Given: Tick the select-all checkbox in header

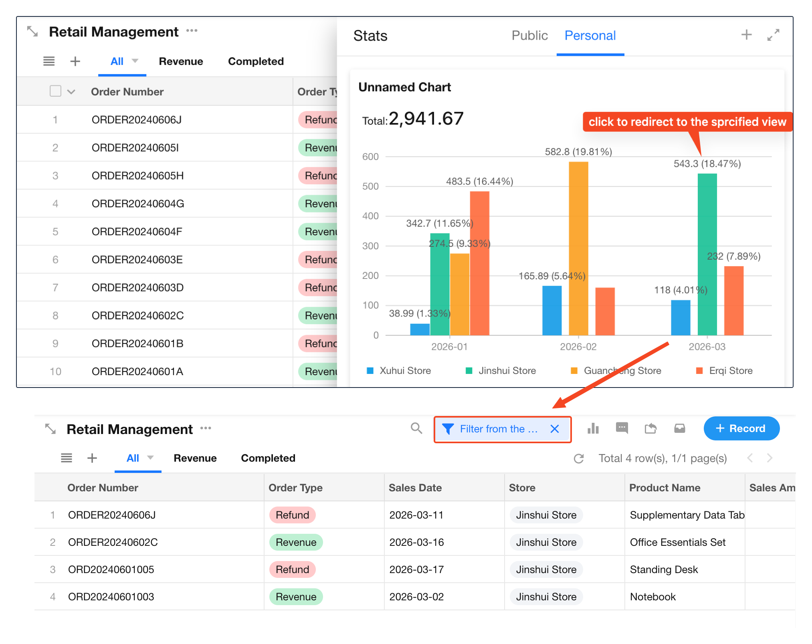Looking at the screenshot, I should tap(55, 91).
